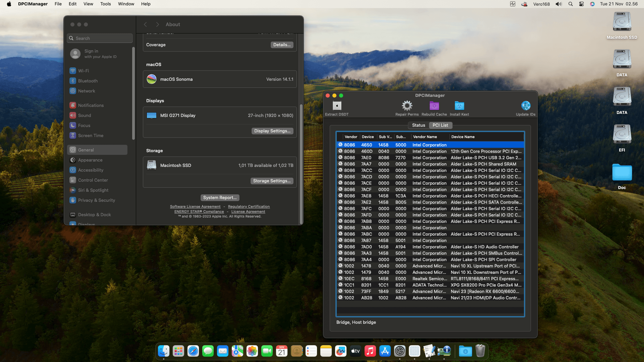Click the Update IDs globe icon
Viewport: 644px width, 362px height.
tap(526, 106)
